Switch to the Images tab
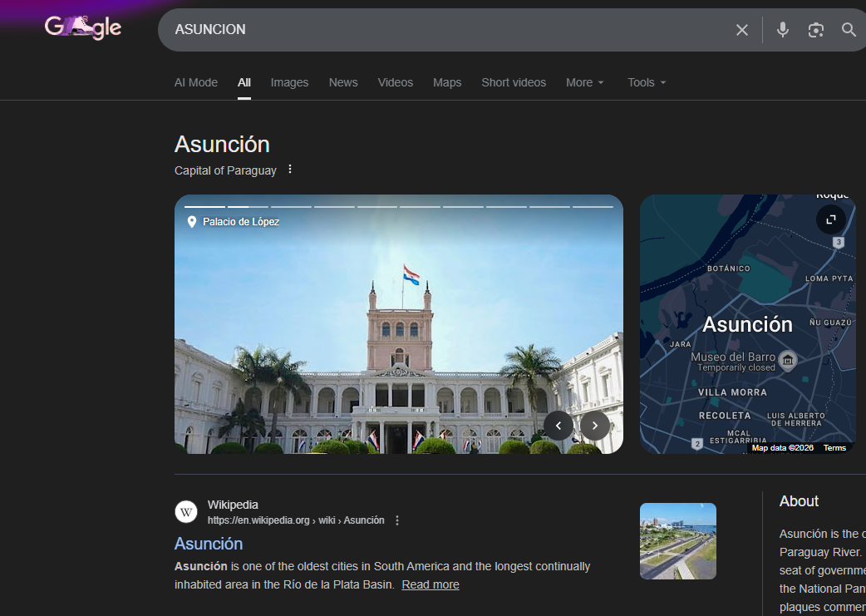Screen dimensions: 866x616 click(289, 82)
